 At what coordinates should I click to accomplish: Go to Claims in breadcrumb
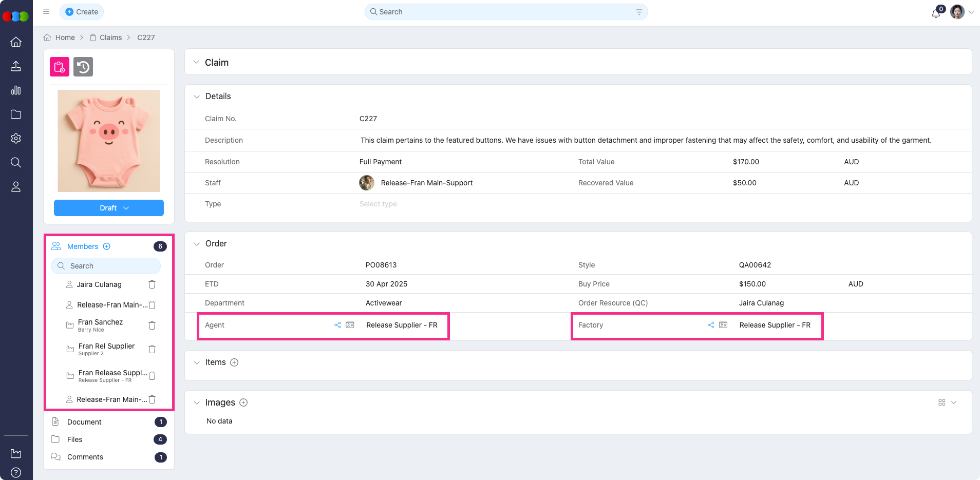click(110, 37)
